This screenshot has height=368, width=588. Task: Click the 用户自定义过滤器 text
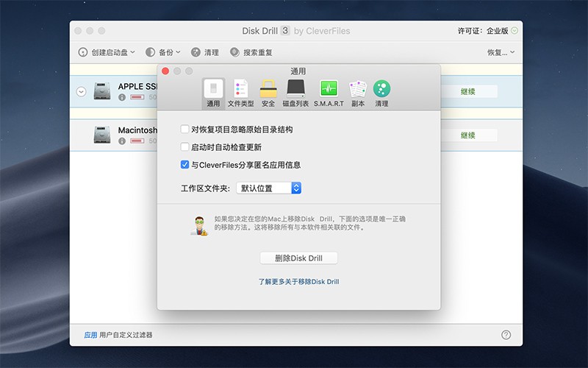click(x=126, y=335)
